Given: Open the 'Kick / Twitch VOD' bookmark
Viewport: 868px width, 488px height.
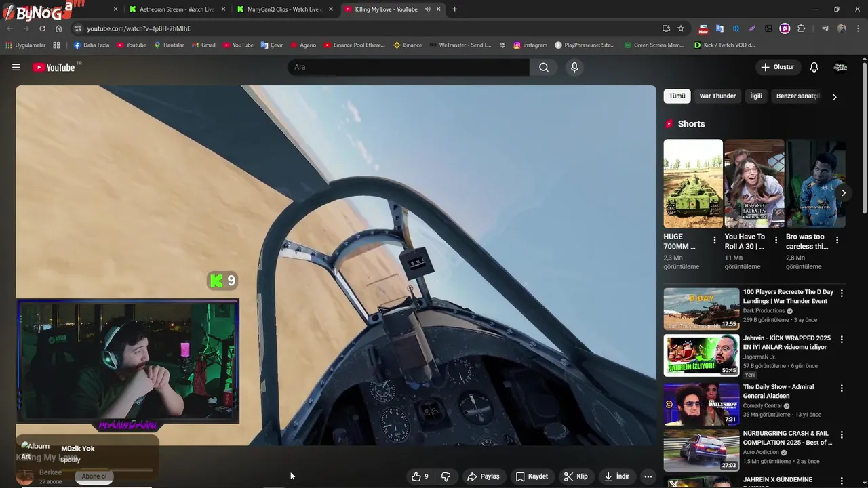Looking at the screenshot, I should (724, 45).
